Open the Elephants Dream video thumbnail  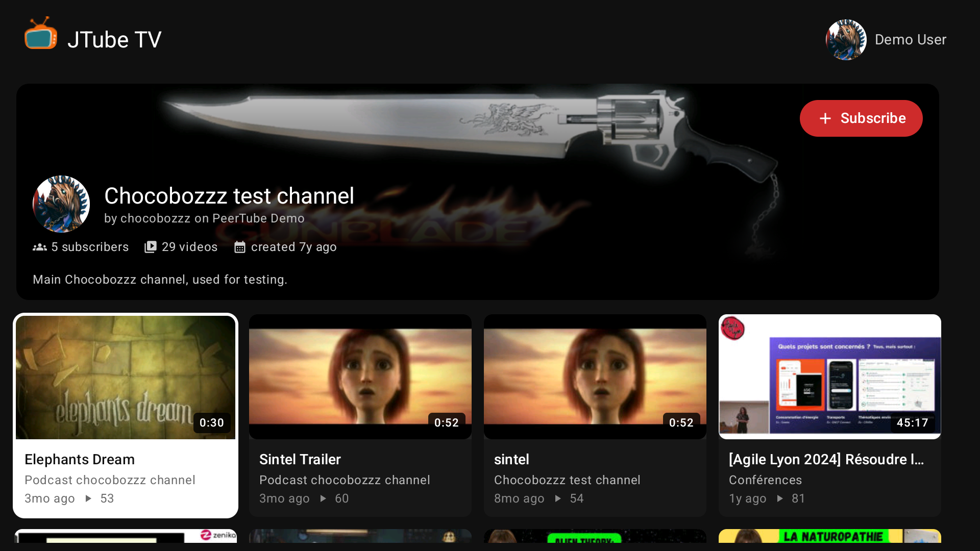coord(126,378)
